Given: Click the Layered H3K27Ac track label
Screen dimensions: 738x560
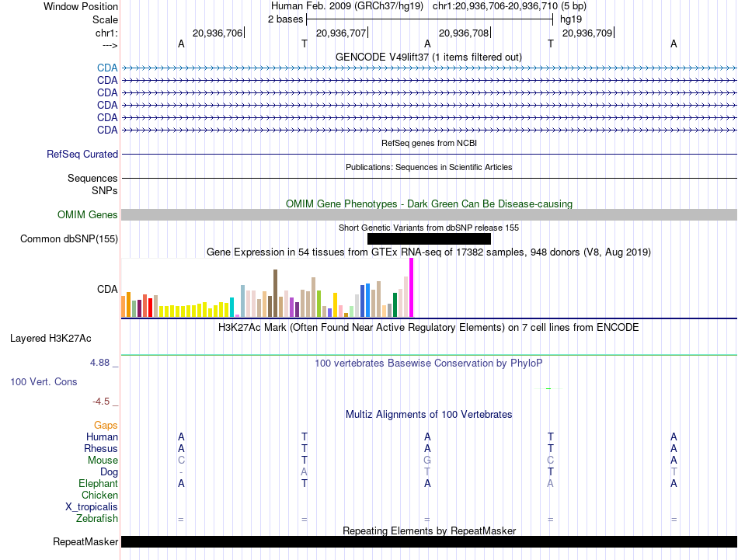Looking at the screenshot, I should [x=50, y=338].
